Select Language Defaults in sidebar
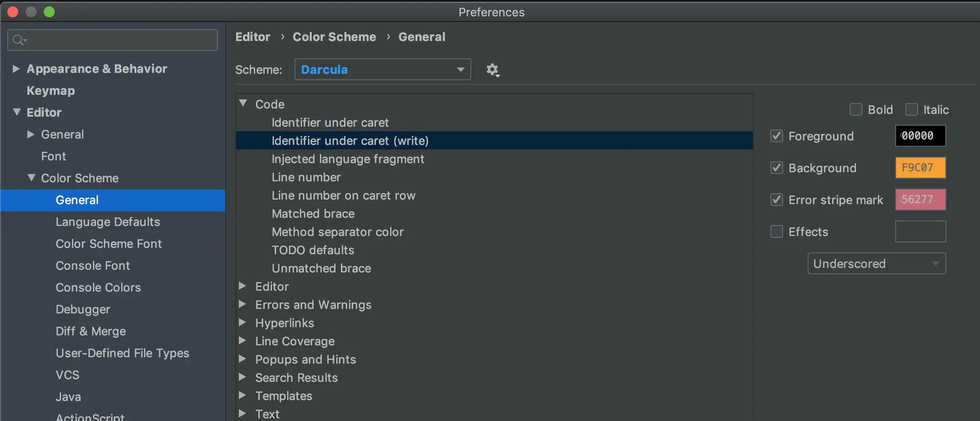Viewport: 980px width, 421px height. click(x=108, y=222)
